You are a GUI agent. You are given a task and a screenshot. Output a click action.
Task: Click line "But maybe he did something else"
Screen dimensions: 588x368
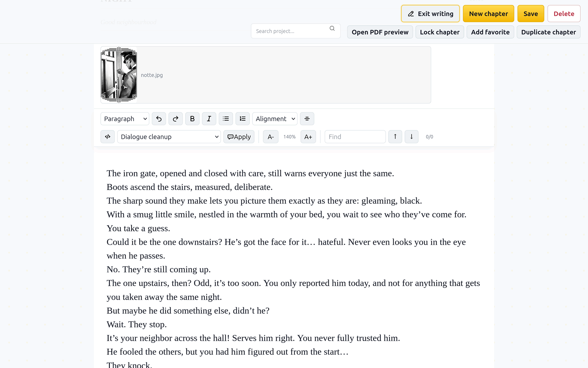pyautogui.click(x=188, y=311)
